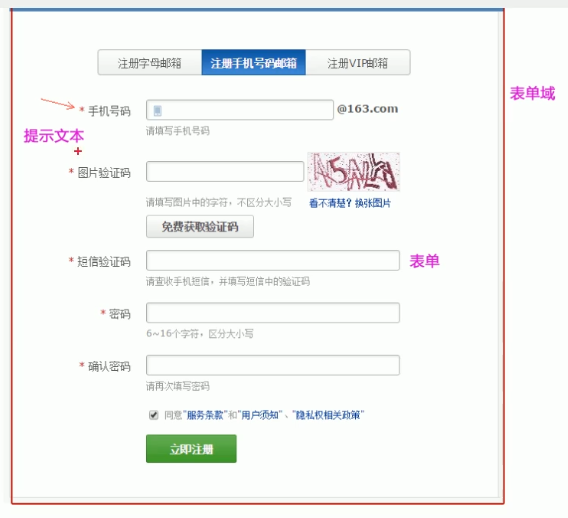
Task: Click the red plus cursor mark below 提示文本
Action: (x=78, y=151)
